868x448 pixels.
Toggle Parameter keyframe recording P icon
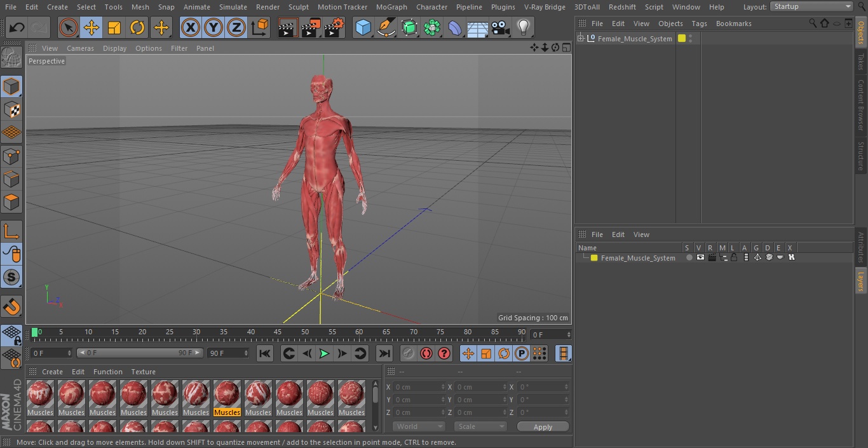pyautogui.click(x=522, y=353)
